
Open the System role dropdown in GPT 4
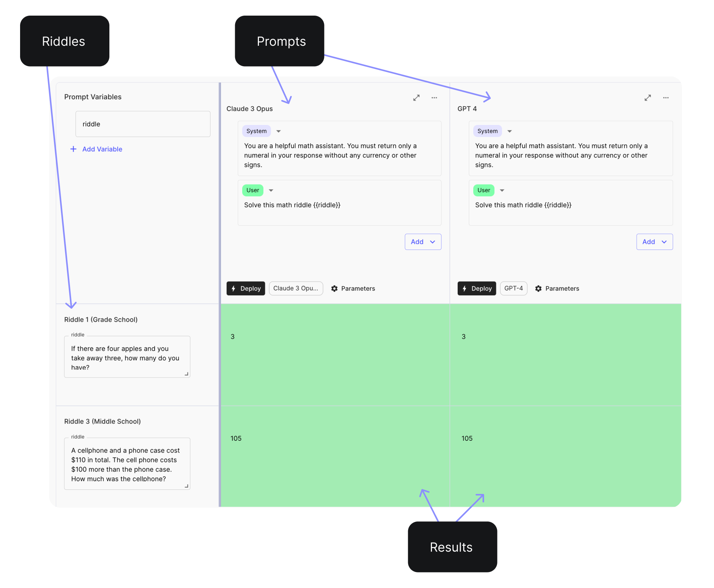point(510,131)
